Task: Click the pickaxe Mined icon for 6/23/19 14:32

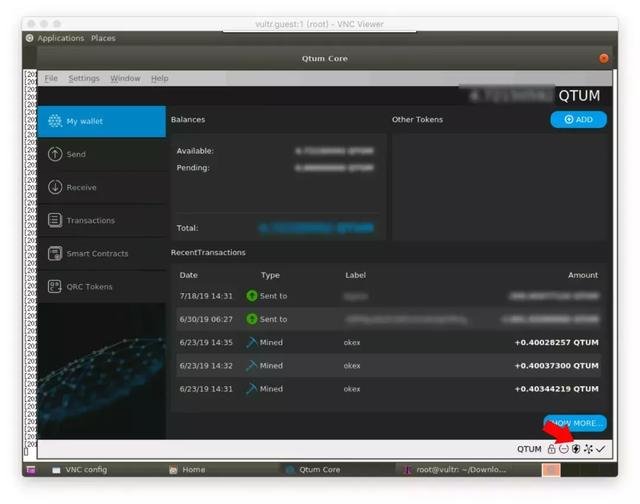Action: click(x=252, y=366)
